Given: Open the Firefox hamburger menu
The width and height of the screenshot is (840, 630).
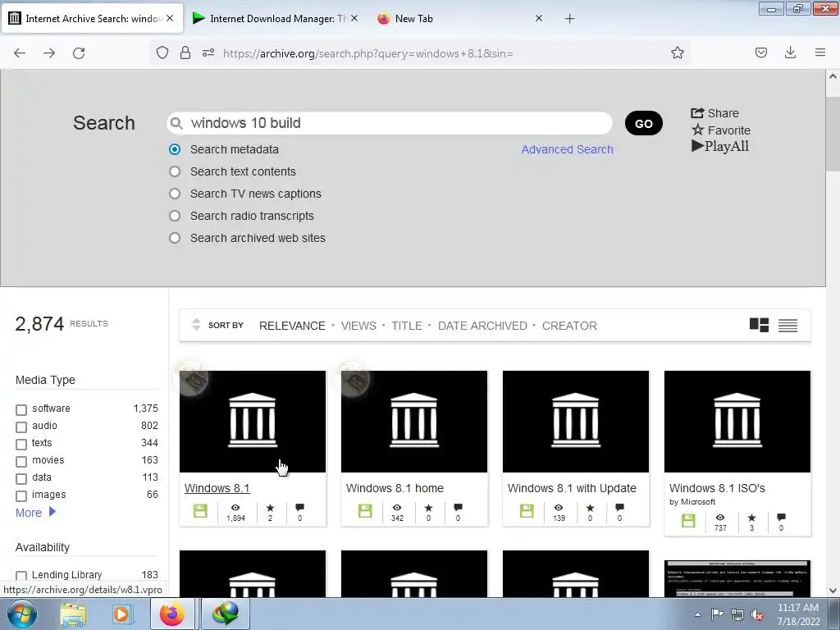Looking at the screenshot, I should pos(820,52).
